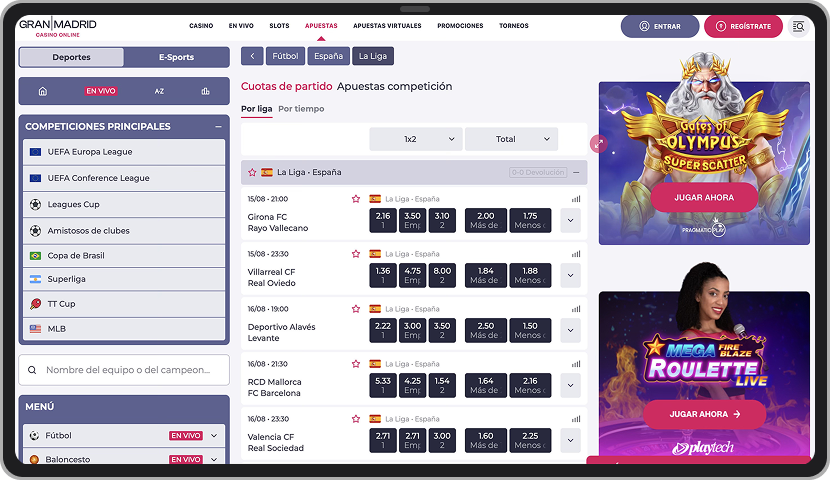The width and height of the screenshot is (830, 480).
Task: Click the MLB USA flag icon
Action: 35,329
